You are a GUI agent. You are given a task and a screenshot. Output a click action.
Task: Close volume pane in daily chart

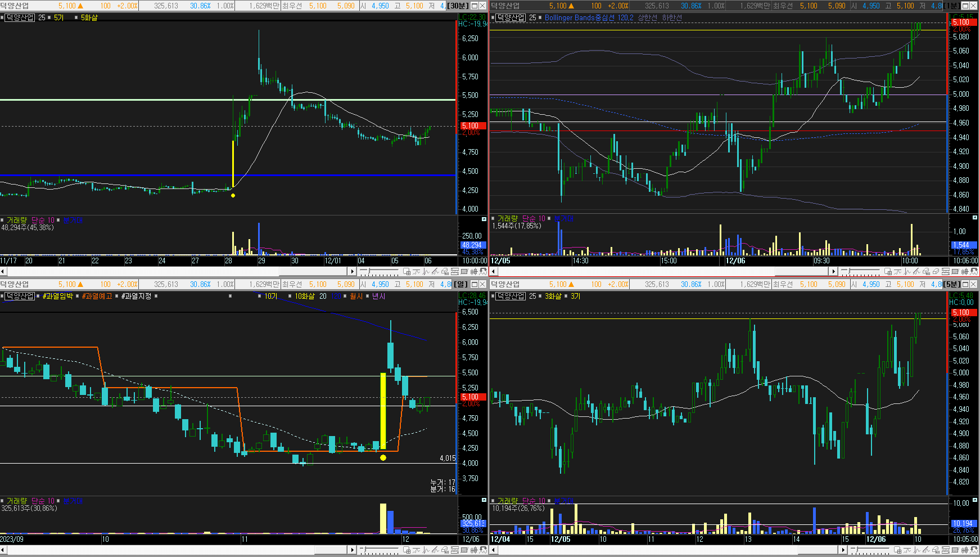[x=484, y=500]
